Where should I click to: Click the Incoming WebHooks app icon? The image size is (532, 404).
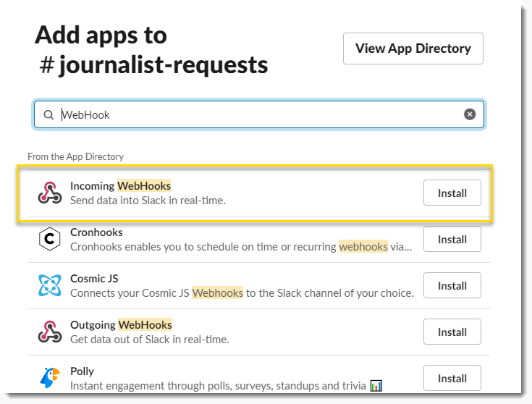pos(50,193)
